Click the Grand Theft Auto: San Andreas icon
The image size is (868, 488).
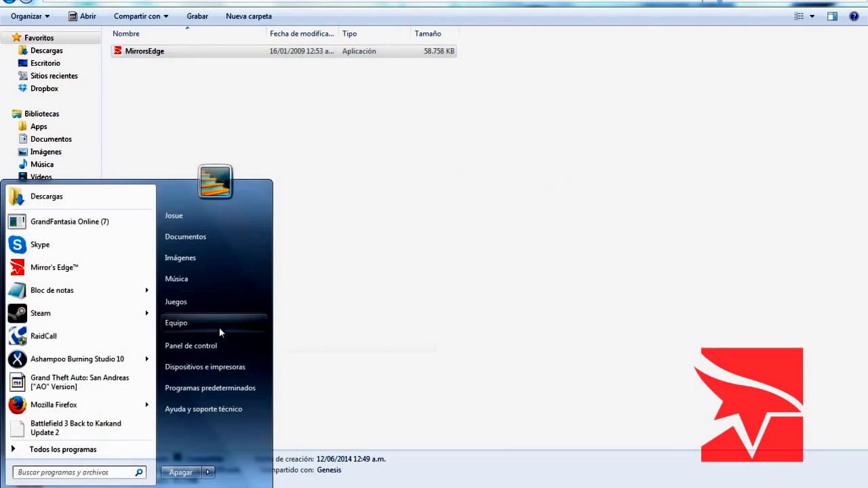17,382
